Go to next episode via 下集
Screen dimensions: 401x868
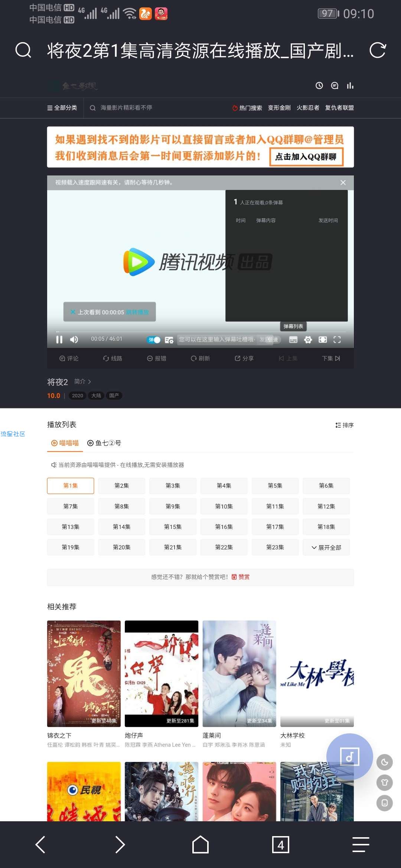[331, 358]
